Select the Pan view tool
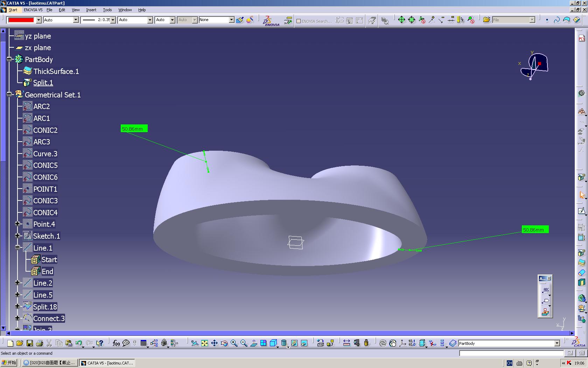This screenshot has width=588, height=368. coord(214,343)
